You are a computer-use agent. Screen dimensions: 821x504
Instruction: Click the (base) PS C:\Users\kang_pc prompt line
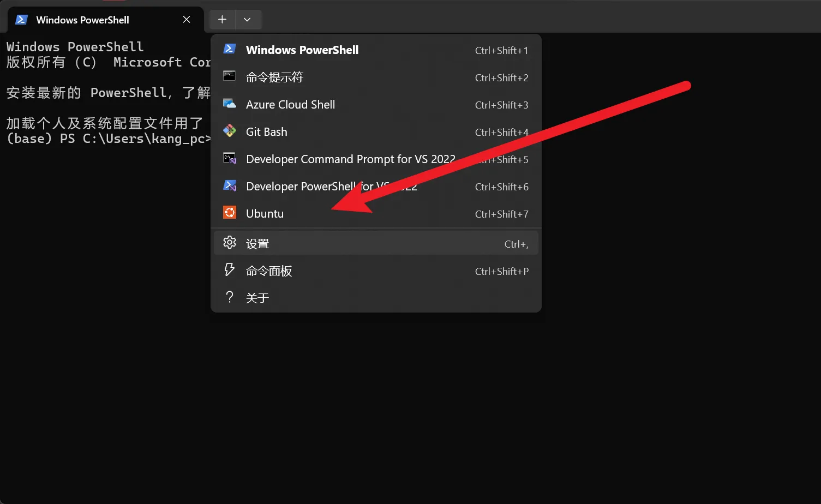pos(109,139)
